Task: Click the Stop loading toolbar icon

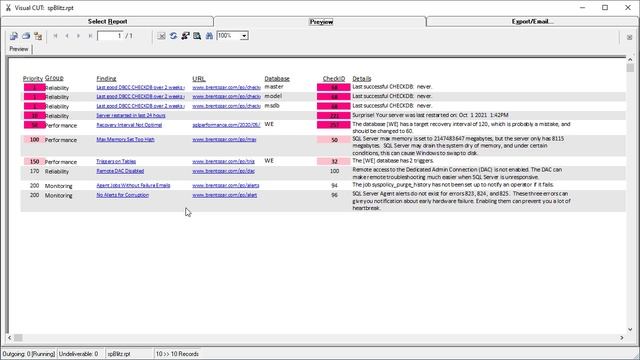Action: (x=162, y=36)
